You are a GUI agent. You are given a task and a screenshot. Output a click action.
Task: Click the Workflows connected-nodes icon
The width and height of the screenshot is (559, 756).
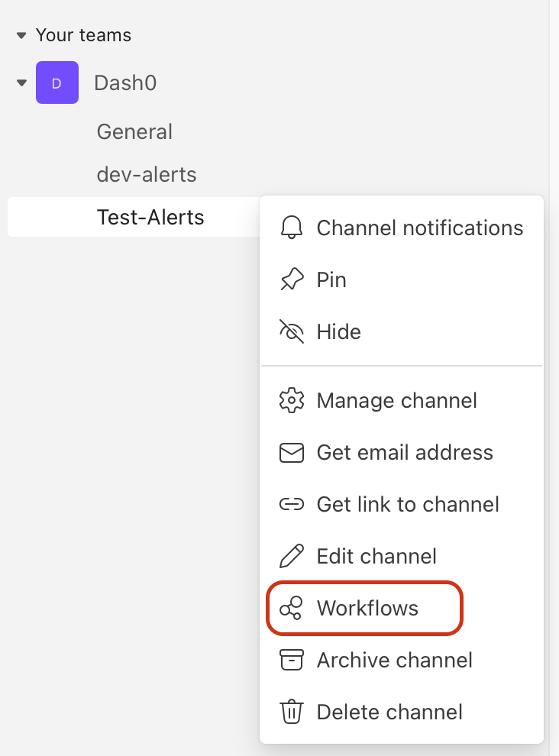pos(291,609)
